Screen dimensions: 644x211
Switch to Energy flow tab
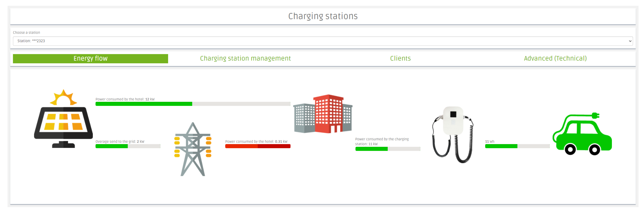(90, 59)
